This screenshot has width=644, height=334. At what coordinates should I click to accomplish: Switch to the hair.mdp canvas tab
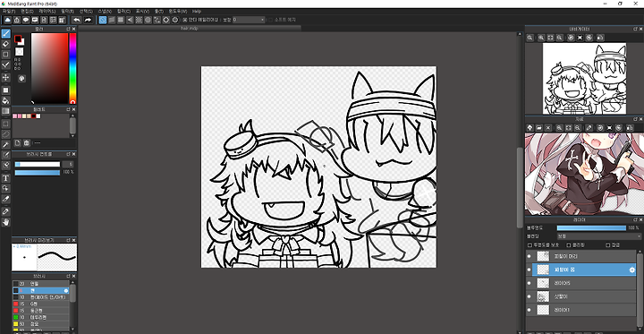coord(190,29)
